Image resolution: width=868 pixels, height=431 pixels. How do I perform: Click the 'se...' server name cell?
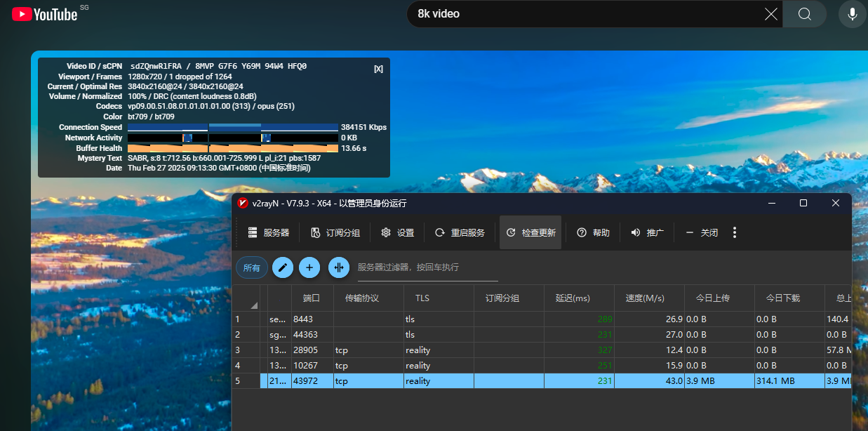pyautogui.click(x=279, y=319)
